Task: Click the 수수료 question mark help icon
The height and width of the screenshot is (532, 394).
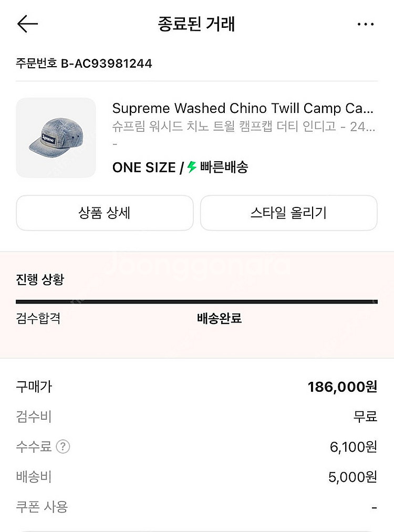Action: (63, 447)
